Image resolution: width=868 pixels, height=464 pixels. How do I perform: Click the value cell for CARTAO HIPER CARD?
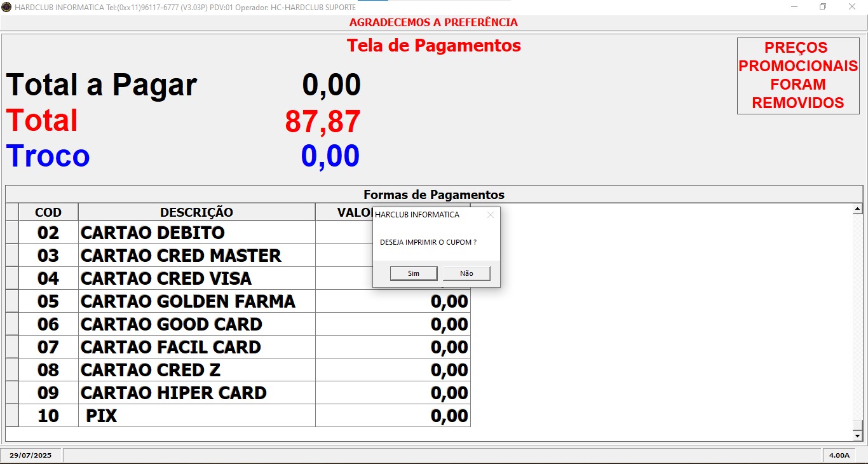click(393, 393)
